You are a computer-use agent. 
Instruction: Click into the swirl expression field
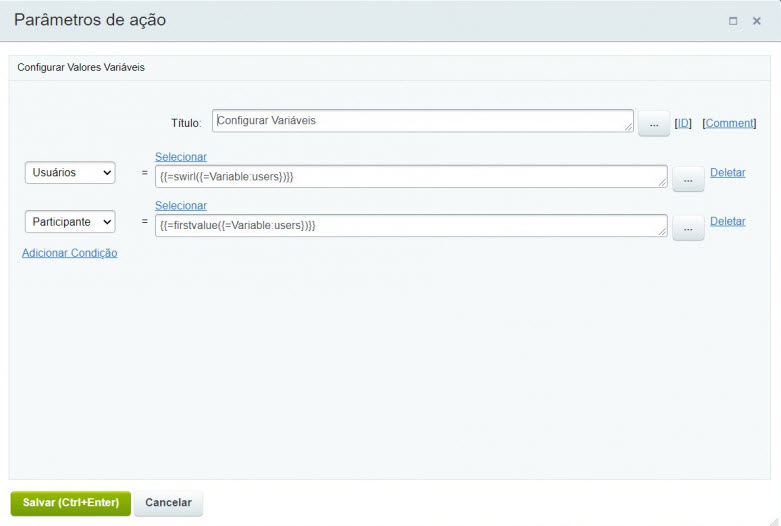(411, 176)
